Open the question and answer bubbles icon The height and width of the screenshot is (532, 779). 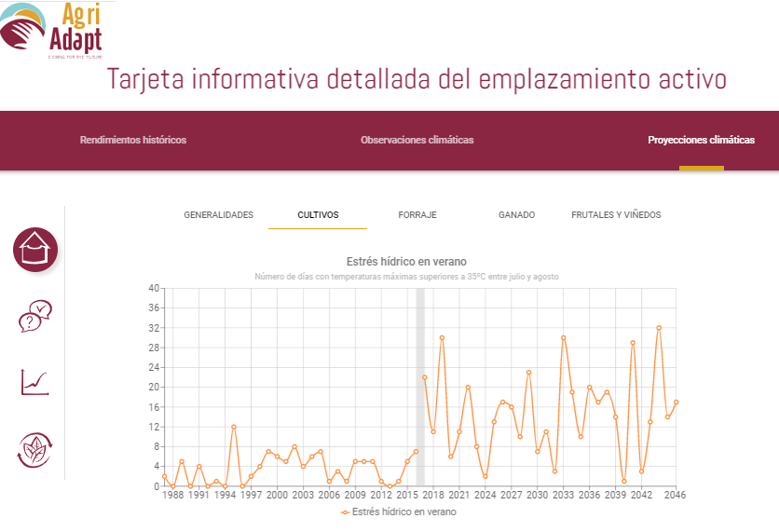click(34, 317)
